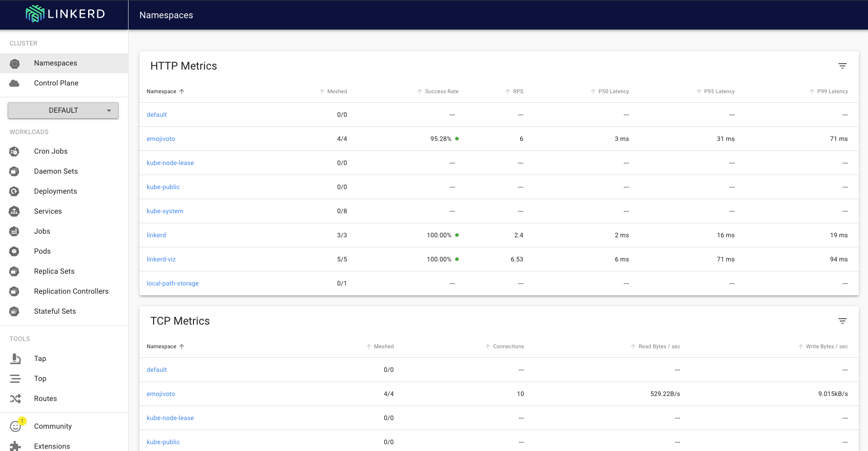Open the Top tool via its icon

(15, 378)
